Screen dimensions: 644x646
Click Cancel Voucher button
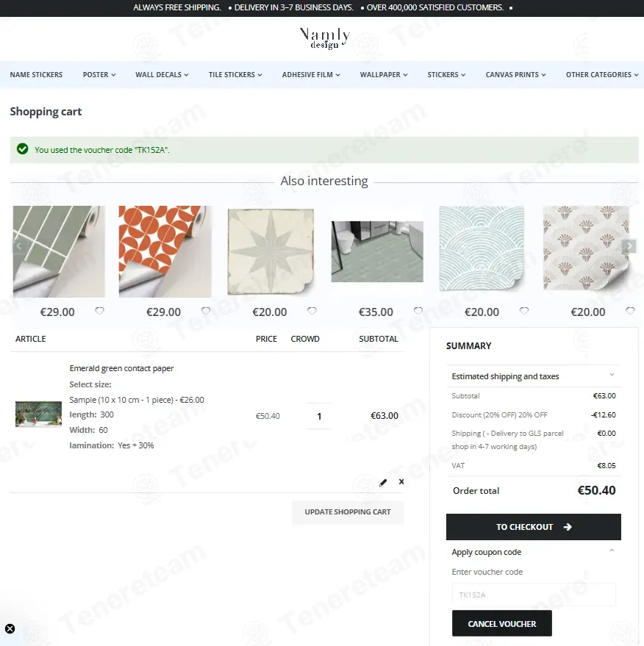[x=502, y=624]
